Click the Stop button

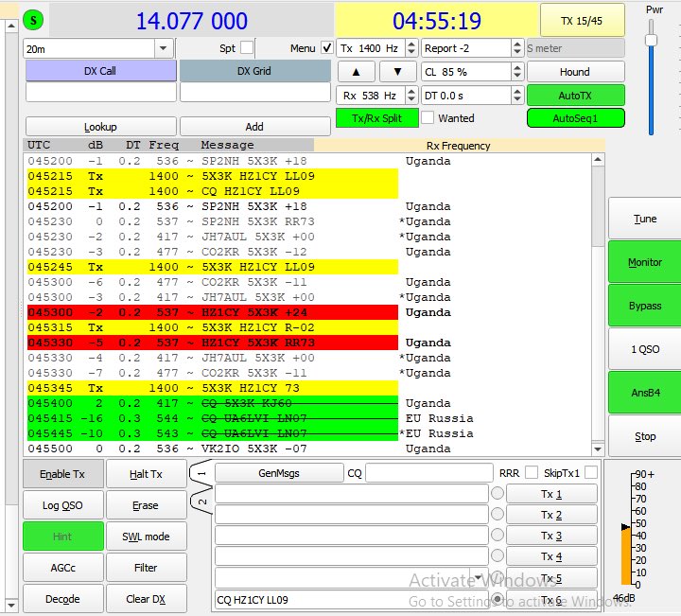click(645, 435)
